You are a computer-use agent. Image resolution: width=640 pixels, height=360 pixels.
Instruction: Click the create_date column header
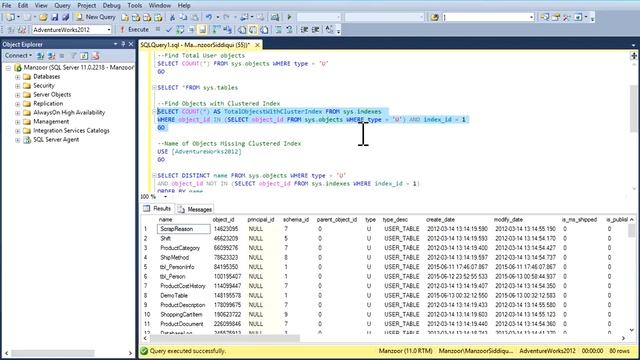click(x=440, y=220)
